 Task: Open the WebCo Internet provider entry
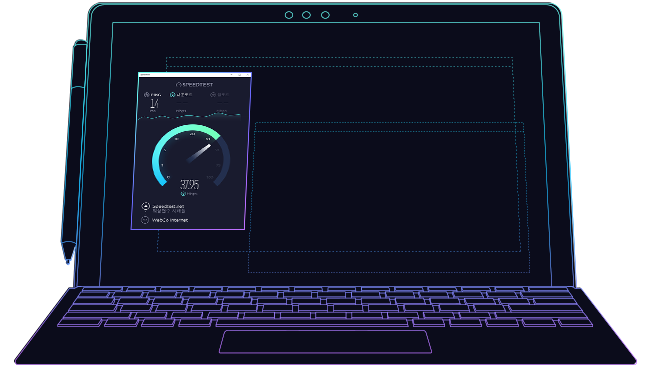(x=170, y=220)
